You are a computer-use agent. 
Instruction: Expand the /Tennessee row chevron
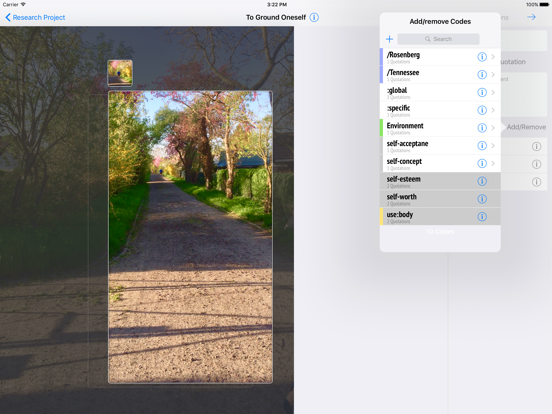[x=493, y=75]
